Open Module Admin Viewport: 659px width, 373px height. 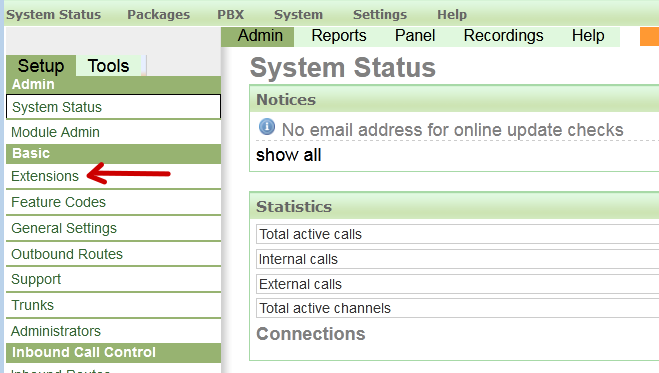[x=113, y=132]
